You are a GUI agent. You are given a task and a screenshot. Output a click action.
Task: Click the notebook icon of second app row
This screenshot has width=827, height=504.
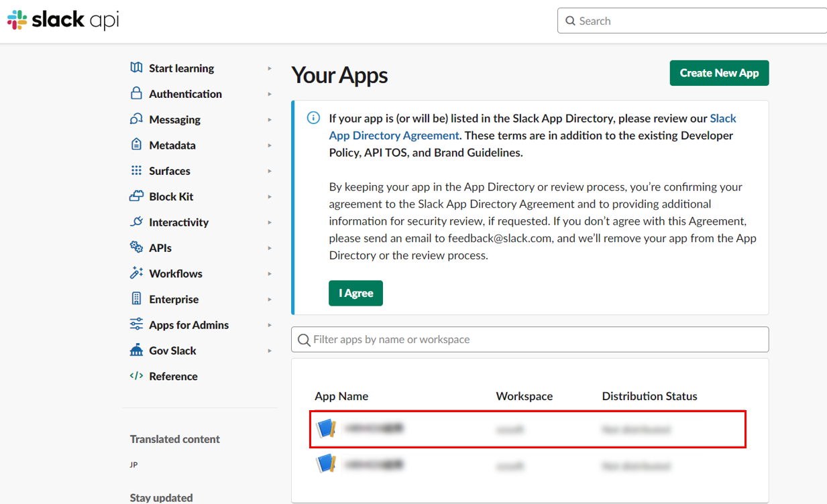tap(325, 464)
